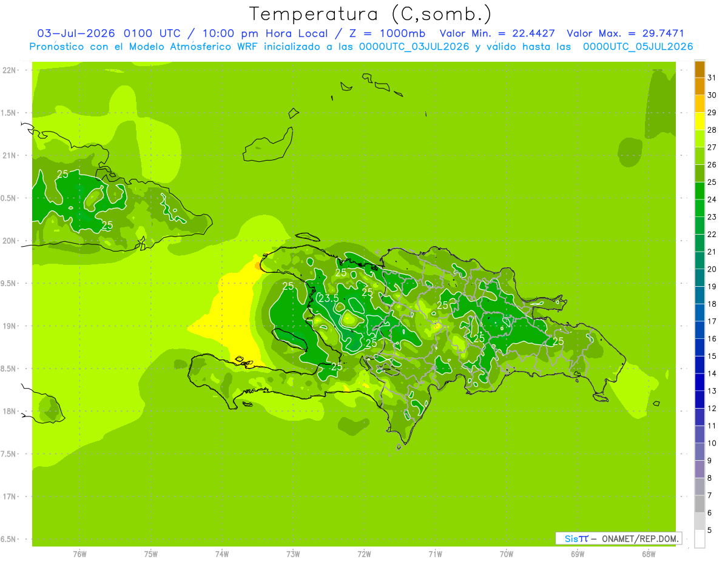Click latitude axis label "22N"
Image resolution: width=728 pixels, height=562 pixels.
(x=9, y=70)
